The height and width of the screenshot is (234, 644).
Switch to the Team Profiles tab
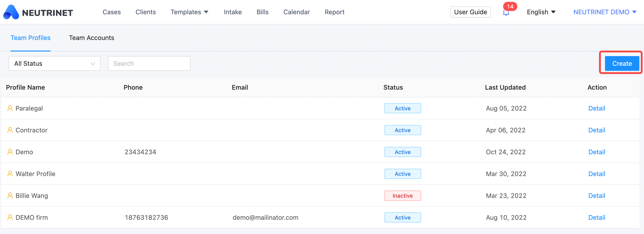click(31, 38)
